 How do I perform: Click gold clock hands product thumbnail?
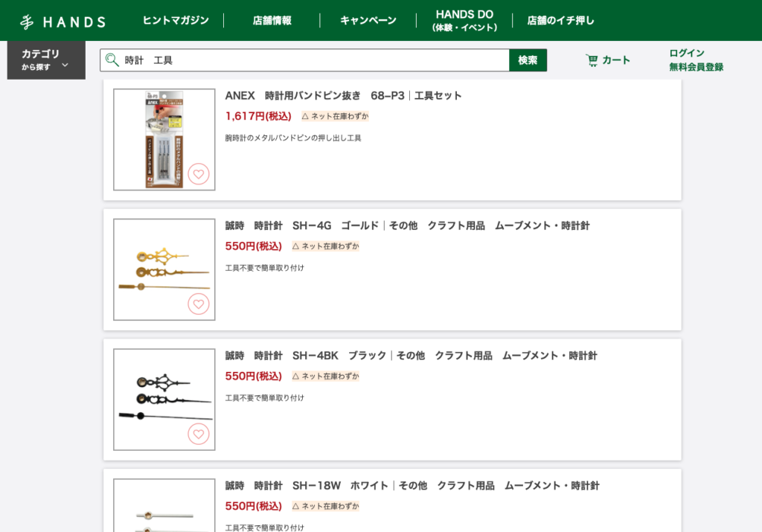164,269
